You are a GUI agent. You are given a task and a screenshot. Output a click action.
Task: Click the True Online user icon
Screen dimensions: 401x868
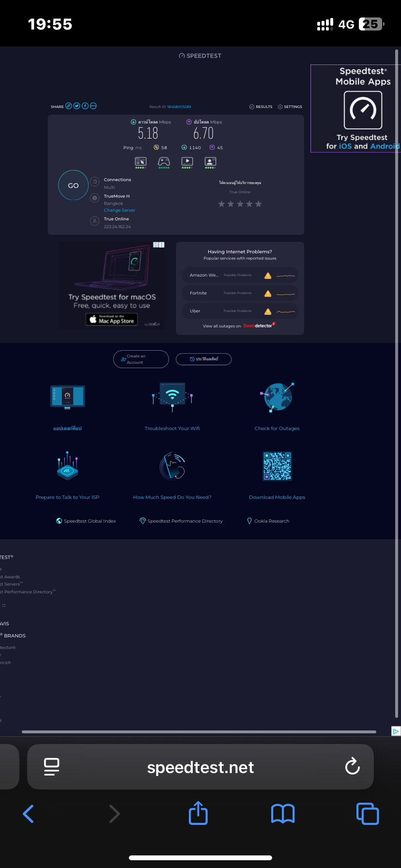(95, 221)
